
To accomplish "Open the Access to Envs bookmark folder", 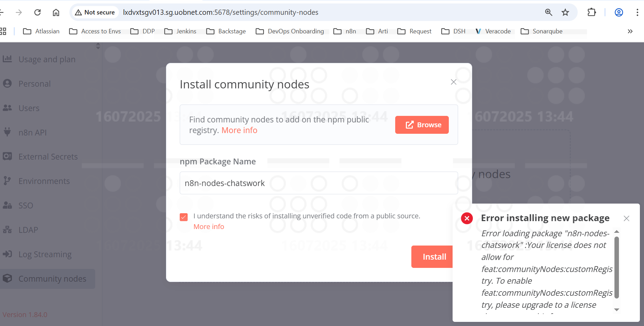I will [95, 31].
